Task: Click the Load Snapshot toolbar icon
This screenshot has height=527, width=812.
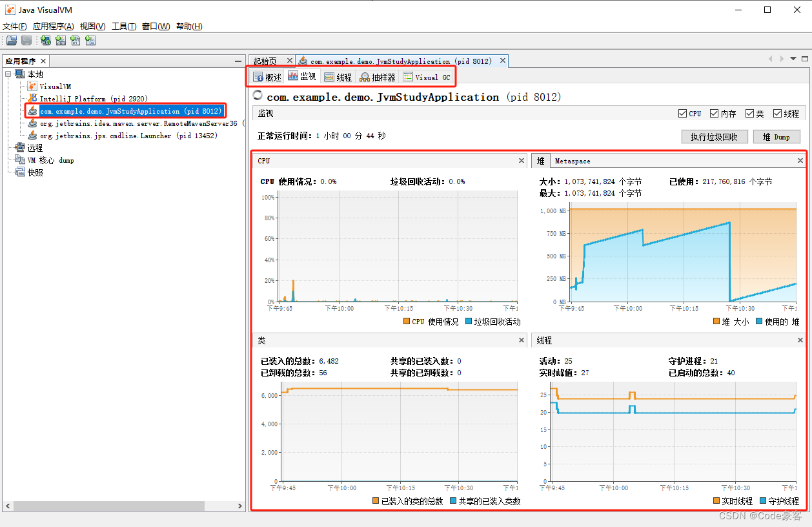Action: pos(12,41)
